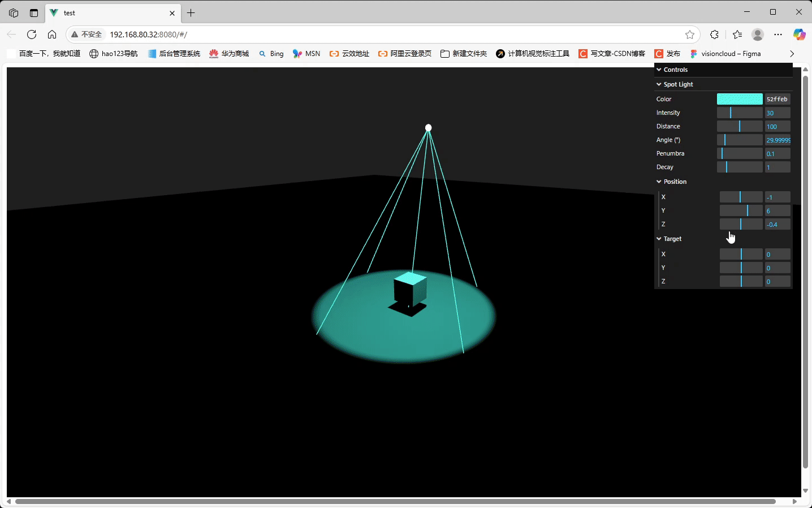Image resolution: width=812 pixels, height=508 pixels.
Task: Collapse the Position folder
Action: 724,182
